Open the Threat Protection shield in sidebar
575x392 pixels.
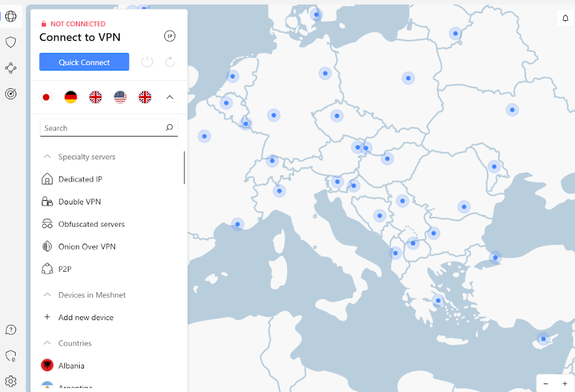click(10, 42)
